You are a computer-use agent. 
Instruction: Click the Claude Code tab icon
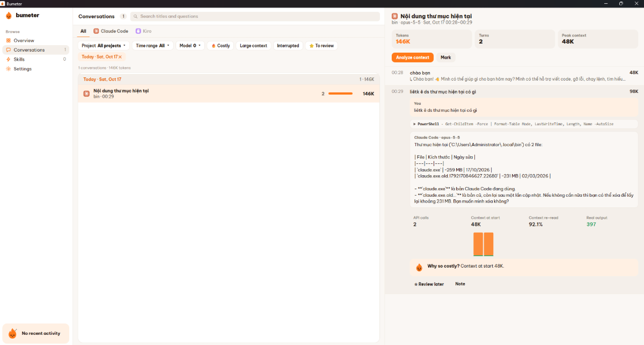coord(96,31)
